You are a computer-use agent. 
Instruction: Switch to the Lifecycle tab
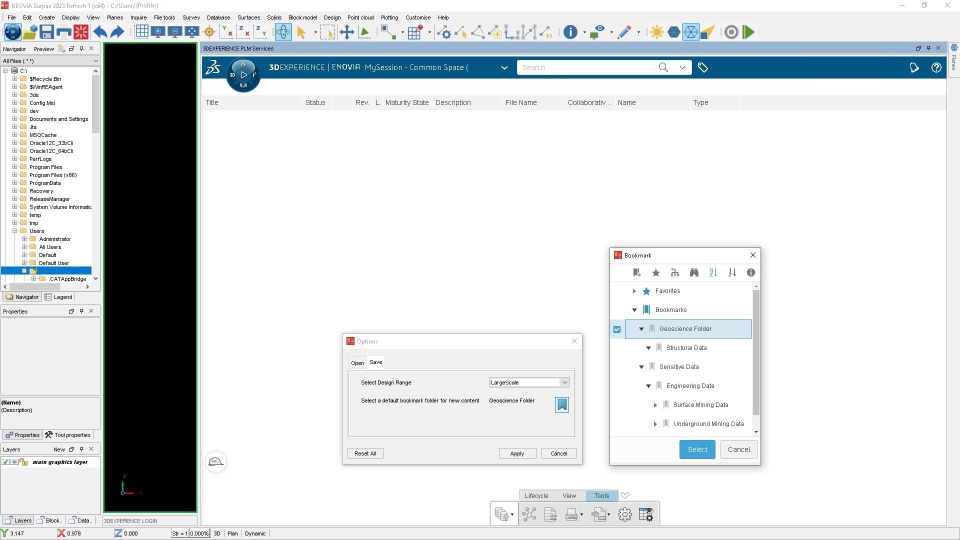click(x=536, y=495)
